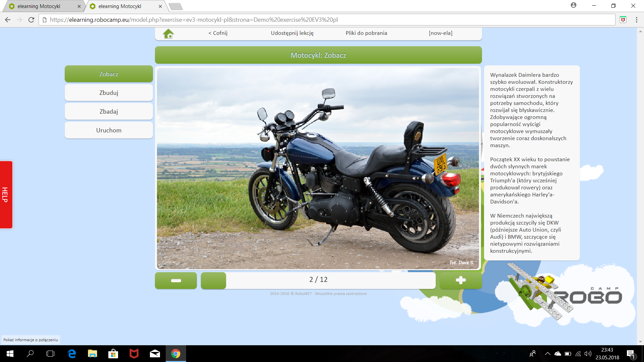Click 'Motocykl: Zobacz' header bar
Screen dimensions: 644x362
pos(318,55)
